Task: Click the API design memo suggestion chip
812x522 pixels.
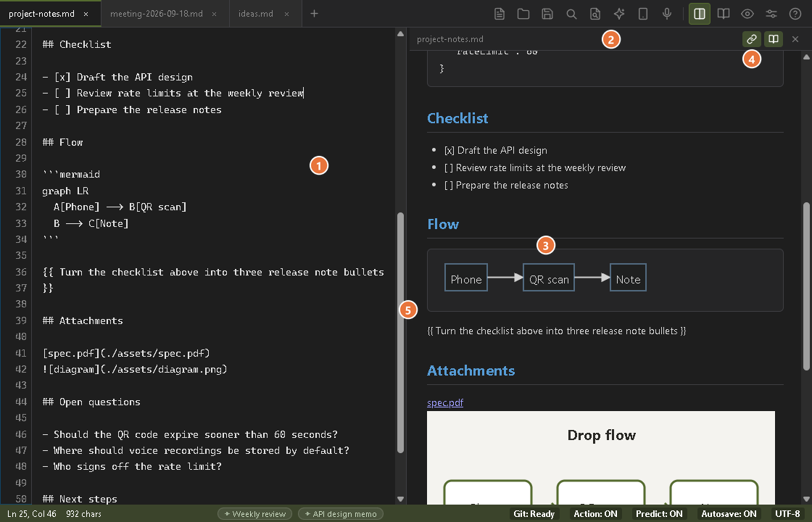Action: pyautogui.click(x=341, y=514)
